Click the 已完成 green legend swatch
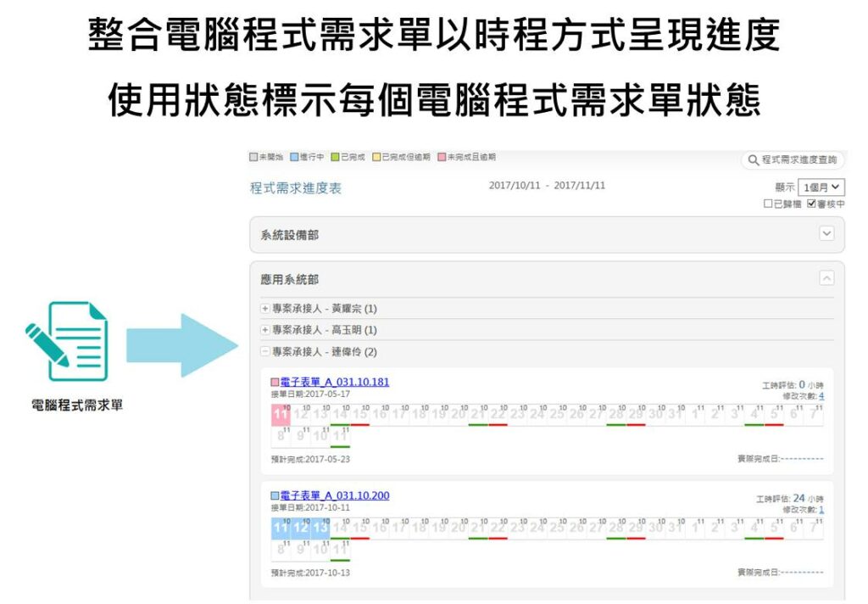 (x=335, y=158)
